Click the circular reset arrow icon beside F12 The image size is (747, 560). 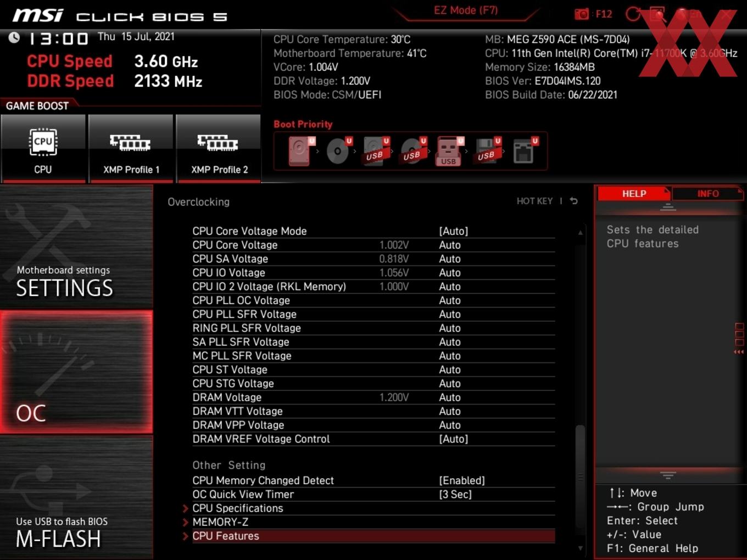633,14
